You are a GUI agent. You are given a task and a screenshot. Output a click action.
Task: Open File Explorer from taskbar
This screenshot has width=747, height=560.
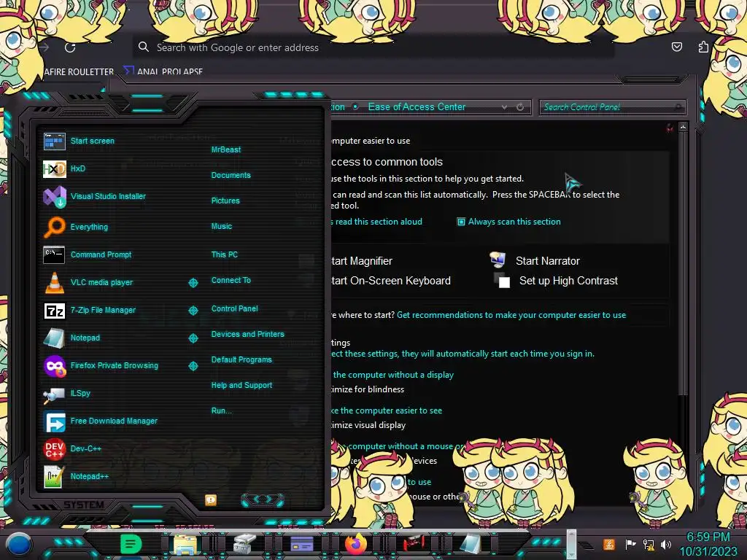tap(185, 544)
